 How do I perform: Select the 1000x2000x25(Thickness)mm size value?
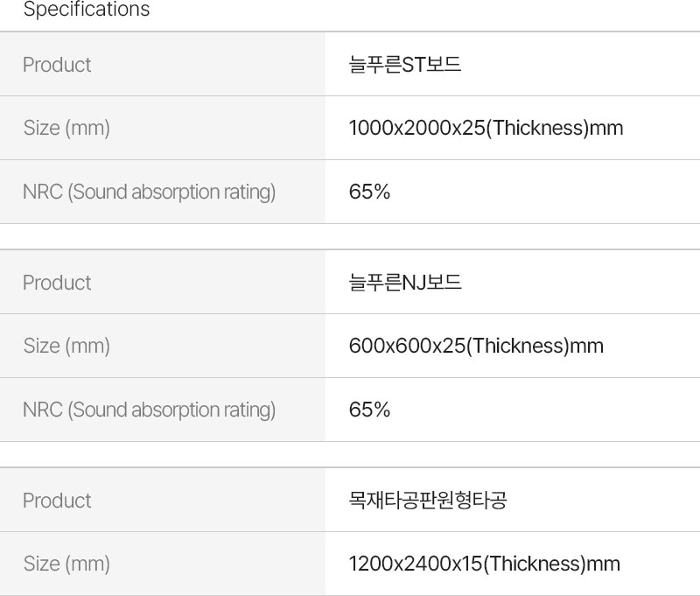tap(486, 129)
